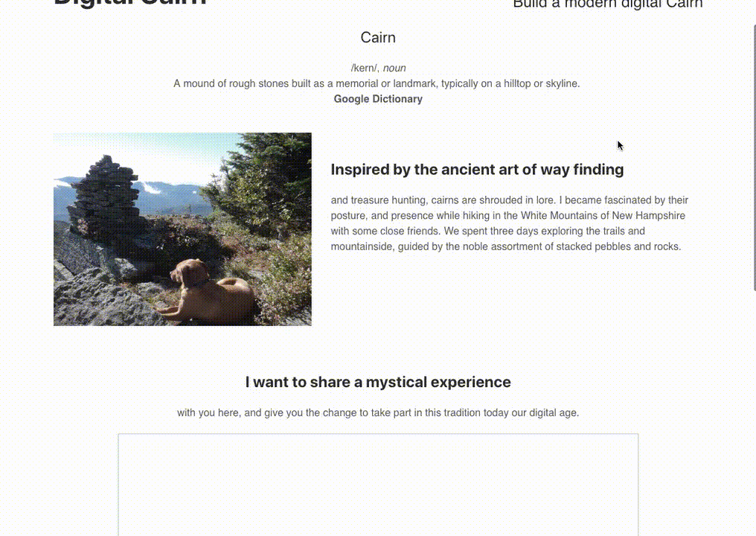Click the page's vertical scrollbar thumb

(x=755, y=157)
